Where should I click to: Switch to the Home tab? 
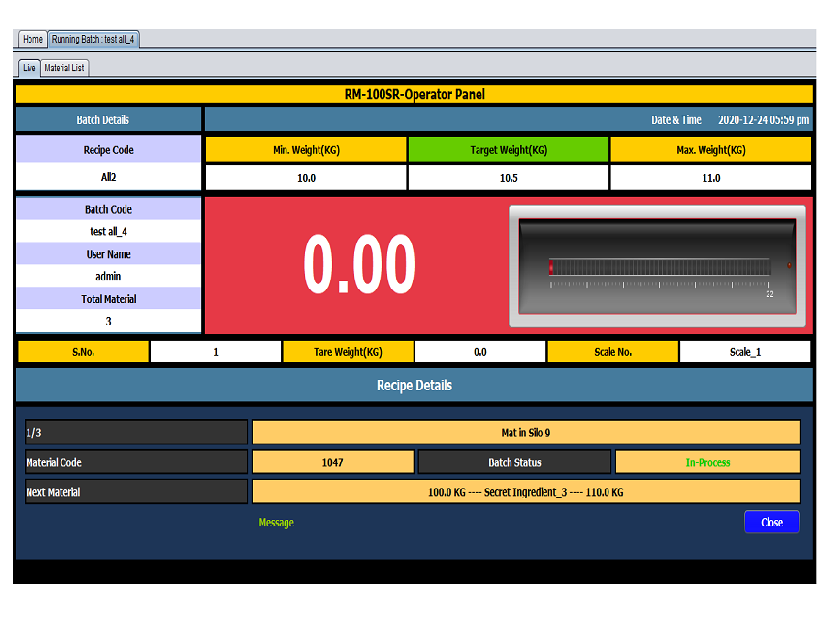pos(31,39)
